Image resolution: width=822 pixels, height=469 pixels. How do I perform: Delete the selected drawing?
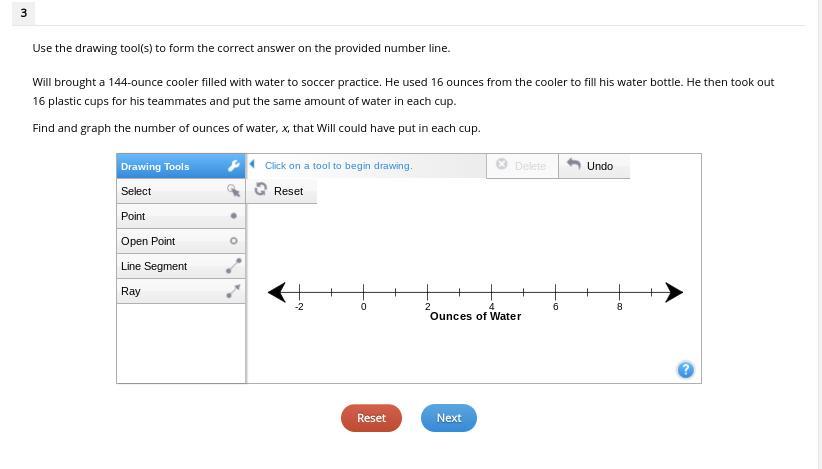tap(521, 166)
